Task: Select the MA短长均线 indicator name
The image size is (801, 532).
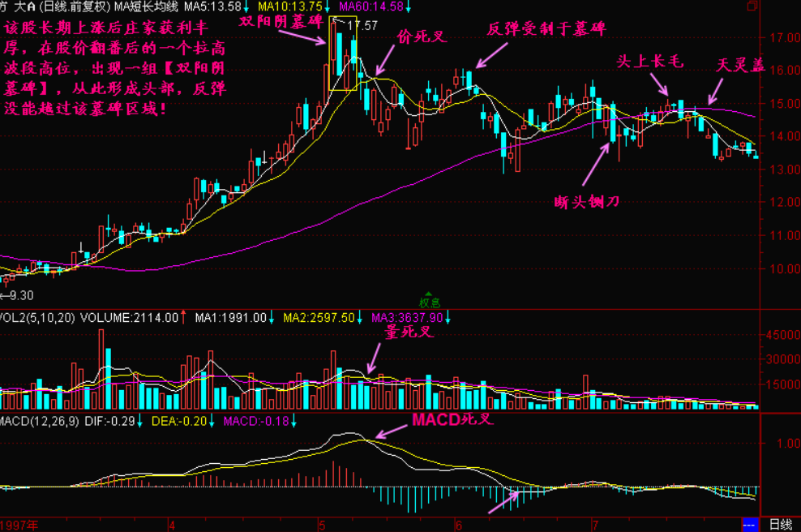Action: (141, 6)
